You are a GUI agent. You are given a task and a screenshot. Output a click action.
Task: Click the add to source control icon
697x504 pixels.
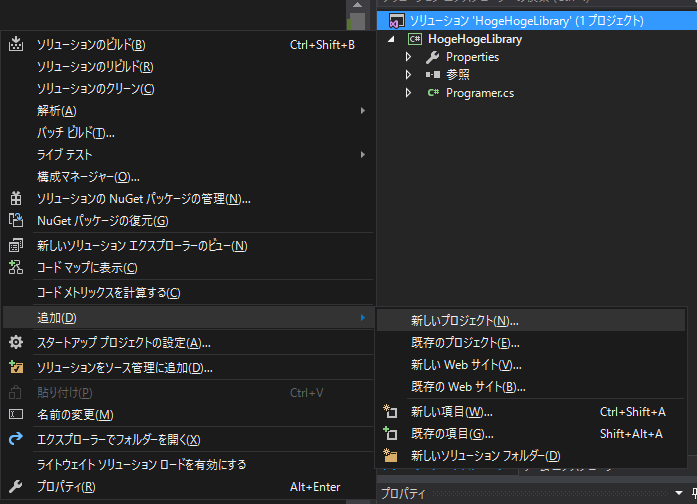[x=16, y=367]
